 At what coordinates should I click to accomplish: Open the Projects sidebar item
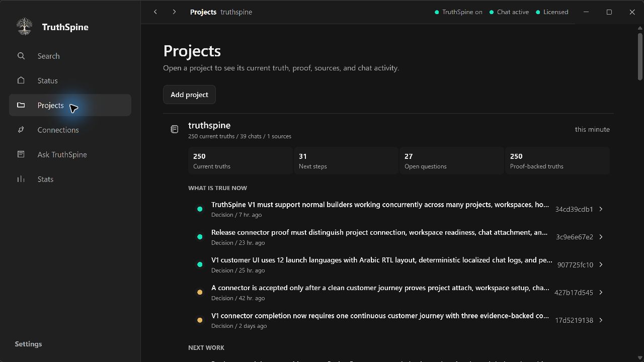70,105
